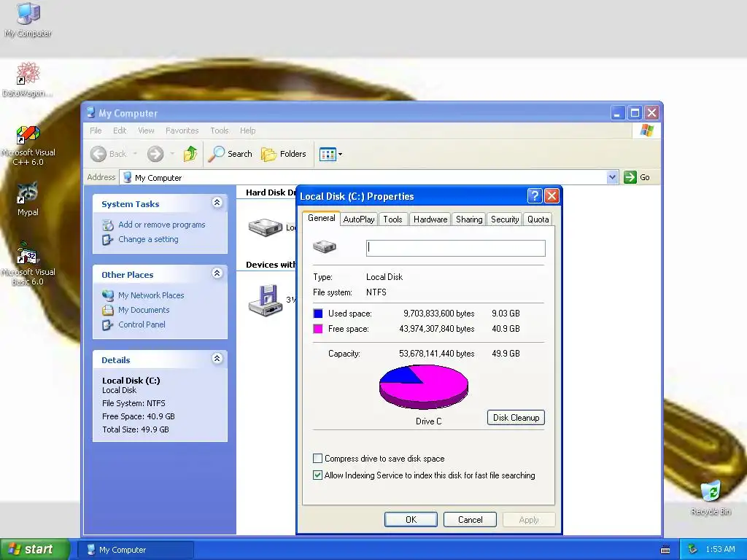
Task: Click the Go button arrow
Action: coord(630,177)
